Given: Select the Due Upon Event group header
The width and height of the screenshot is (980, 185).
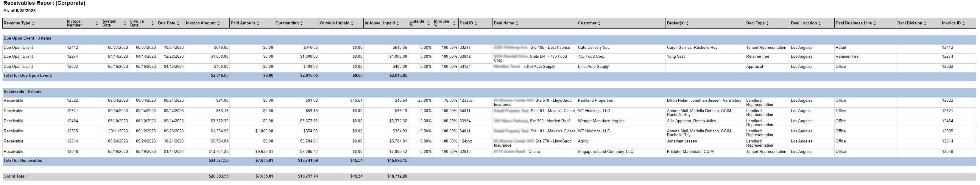Looking at the screenshot, I should tap(27, 38).
